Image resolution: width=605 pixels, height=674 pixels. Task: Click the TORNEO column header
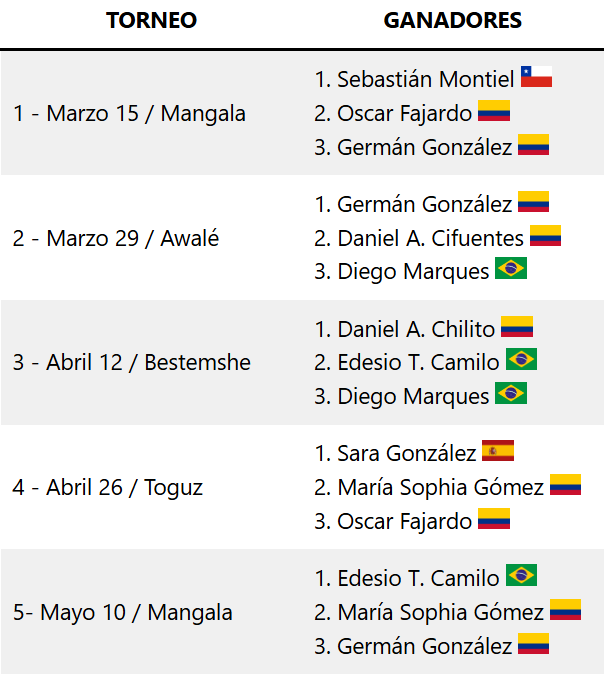(x=151, y=20)
